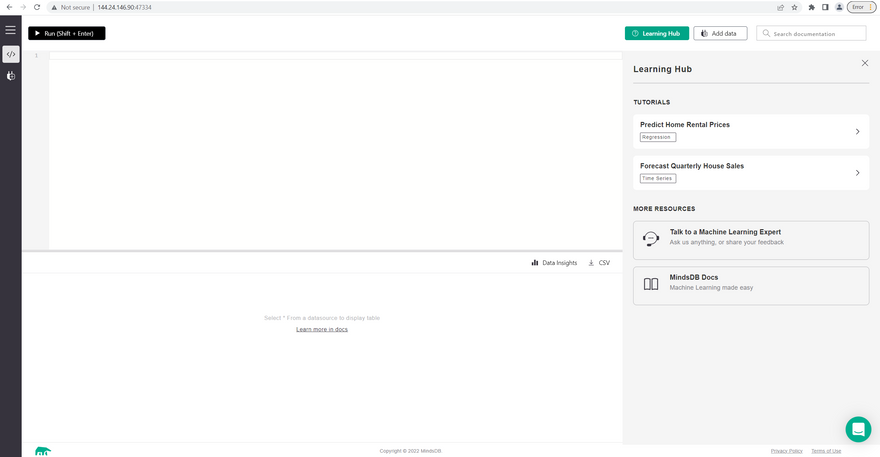Close the Learning Hub panel
Screen dimensions: 880x457
[865, 63]
